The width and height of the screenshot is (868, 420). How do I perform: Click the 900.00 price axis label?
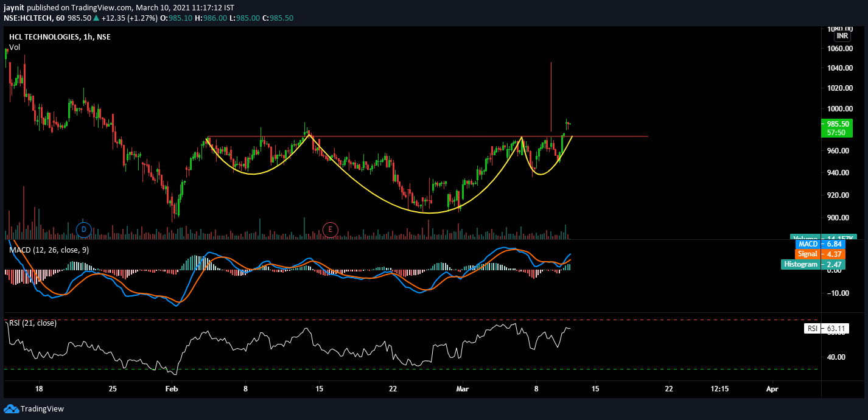coord(838,218)
